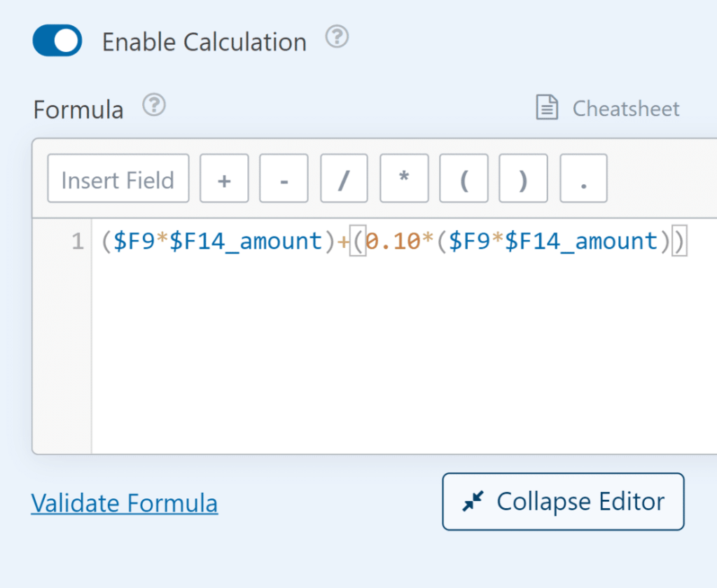
Task: Open the Enable Calculation help tooltip
Action: (x=337, y=37)
